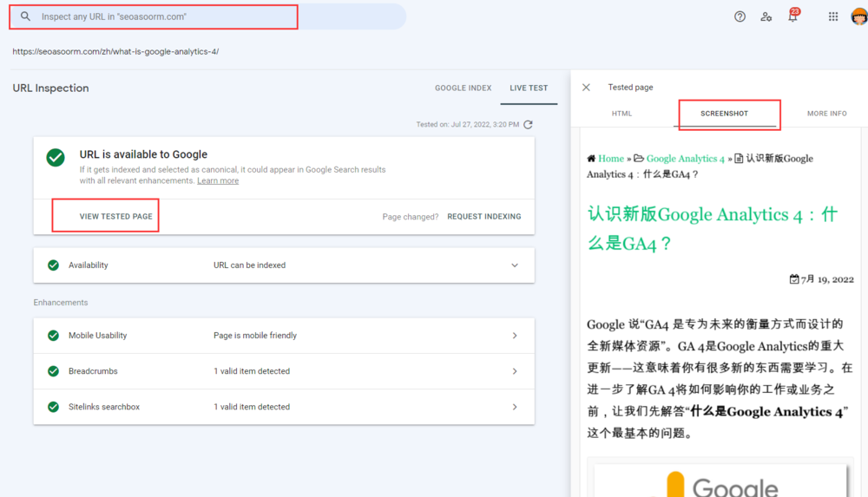This screenshot has width=868, height=497.
Task: Click the green check for Sitelinks searchbox
Action: 53,407
